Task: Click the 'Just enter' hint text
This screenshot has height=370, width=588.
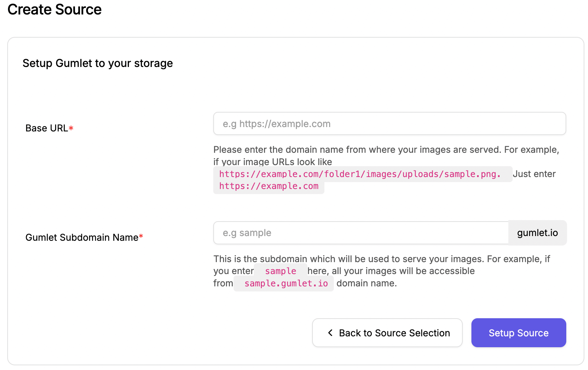Action: (x=534, y=174)
